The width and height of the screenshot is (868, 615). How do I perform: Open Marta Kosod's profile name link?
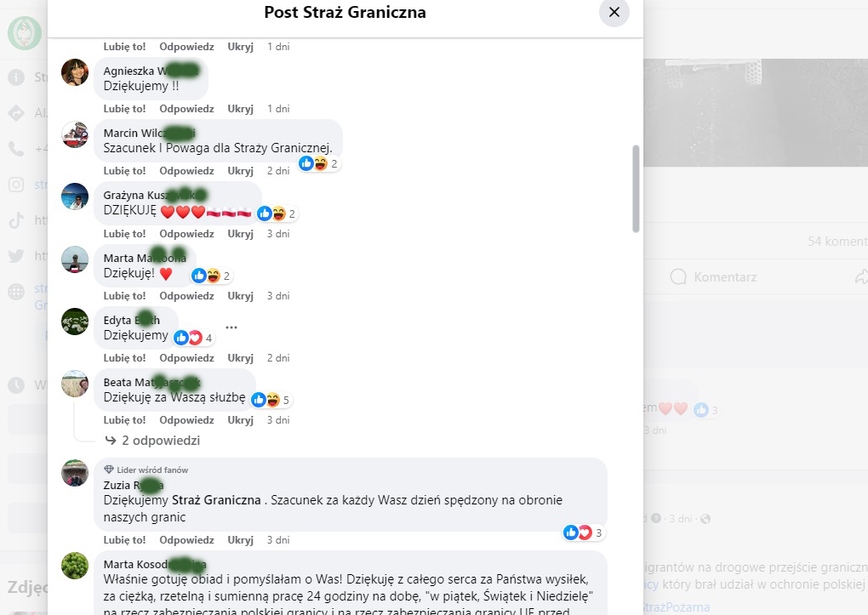154,565
